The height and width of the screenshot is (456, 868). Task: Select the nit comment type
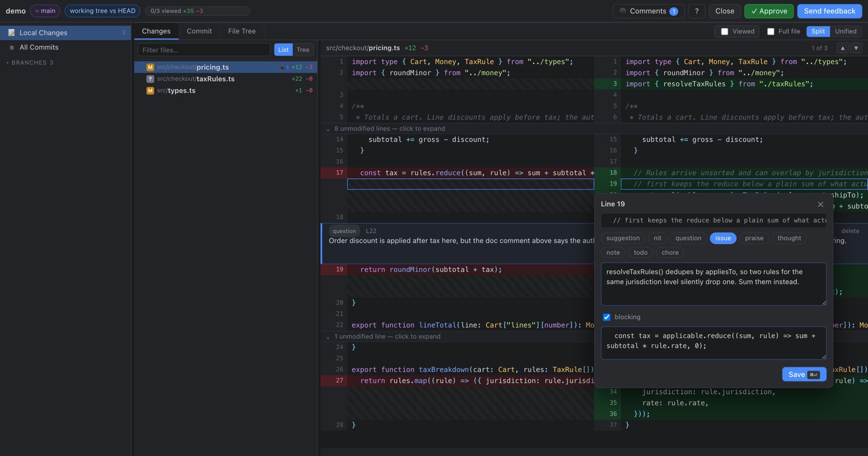(x=657, y=238)
